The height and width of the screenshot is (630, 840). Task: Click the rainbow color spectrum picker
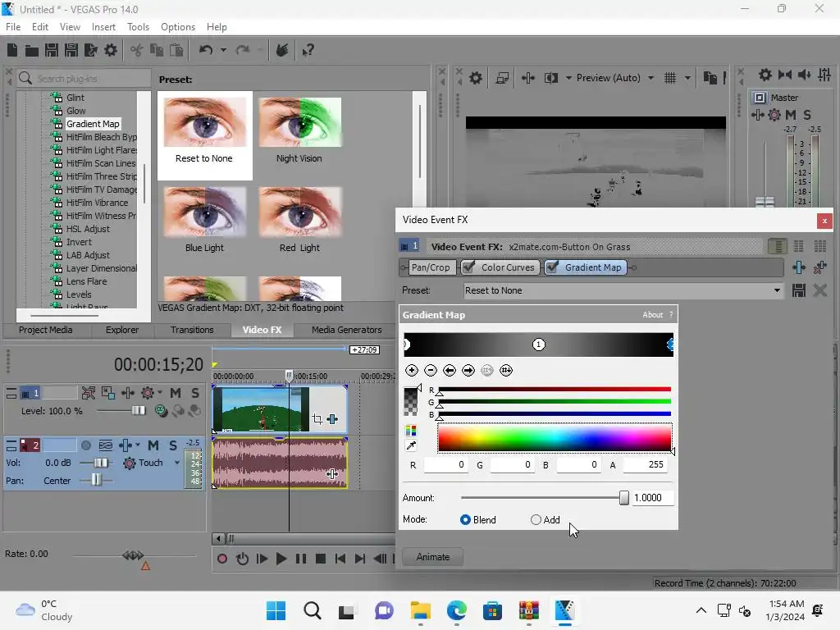tap(555, 438)
